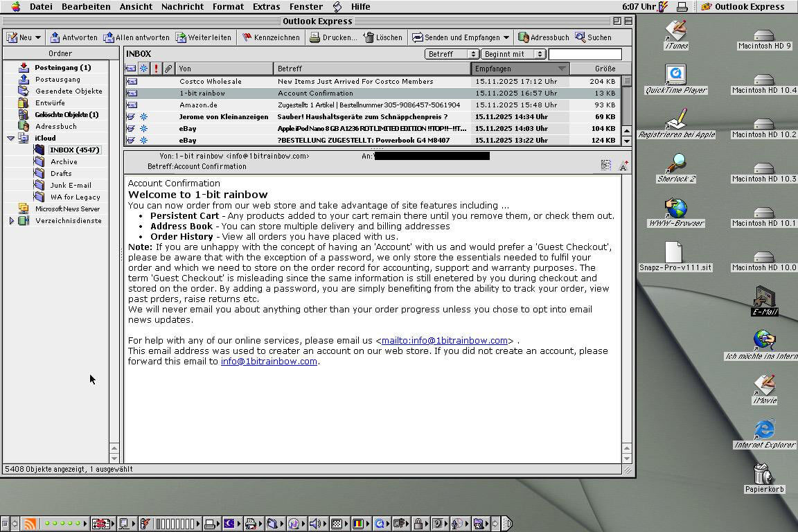Screen dimensions: 798x532
Task: Sort by the priority exclamation column header
Action: pyautogui.click(x=157, y=69)
